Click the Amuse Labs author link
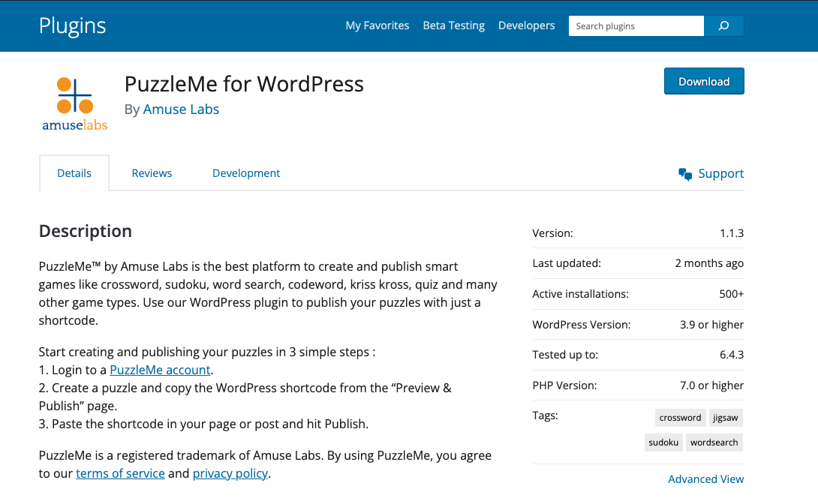818x504 pixels. (x=181, y=109)
